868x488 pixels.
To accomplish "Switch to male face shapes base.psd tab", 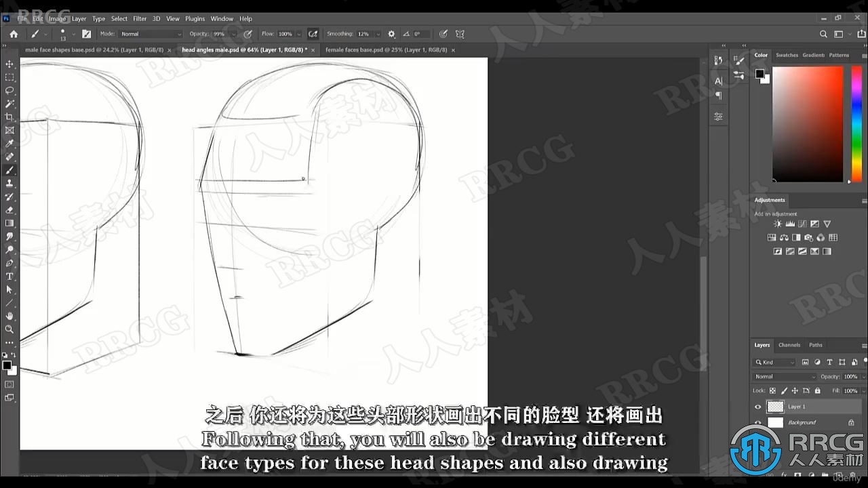I will 94,49.
